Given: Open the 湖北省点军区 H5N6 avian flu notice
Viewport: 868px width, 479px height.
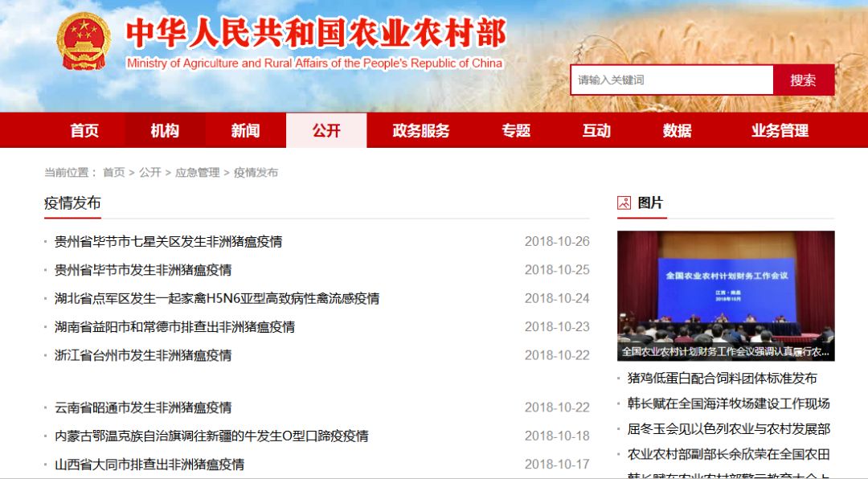Looking at the screenshot, I should click(x=217, y=299).
